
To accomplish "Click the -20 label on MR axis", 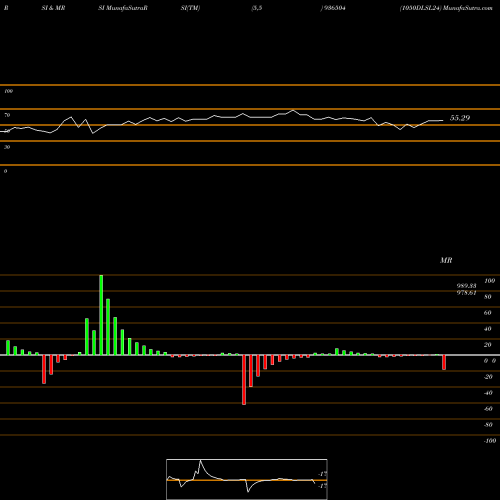I will pos(488,377).
